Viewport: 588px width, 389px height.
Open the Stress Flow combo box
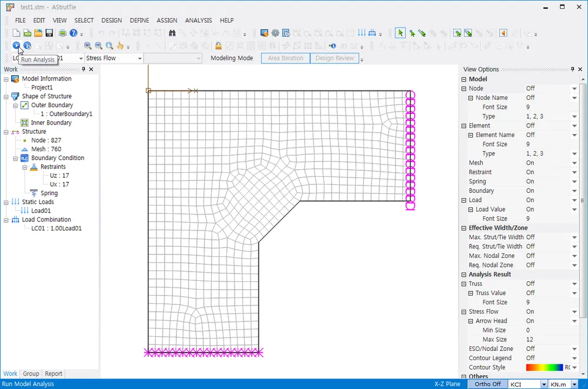(139, 58)
